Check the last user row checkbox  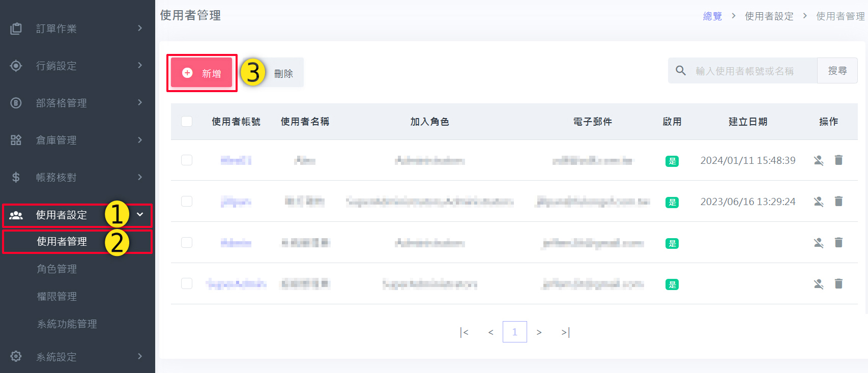click(x=187, y=284)
